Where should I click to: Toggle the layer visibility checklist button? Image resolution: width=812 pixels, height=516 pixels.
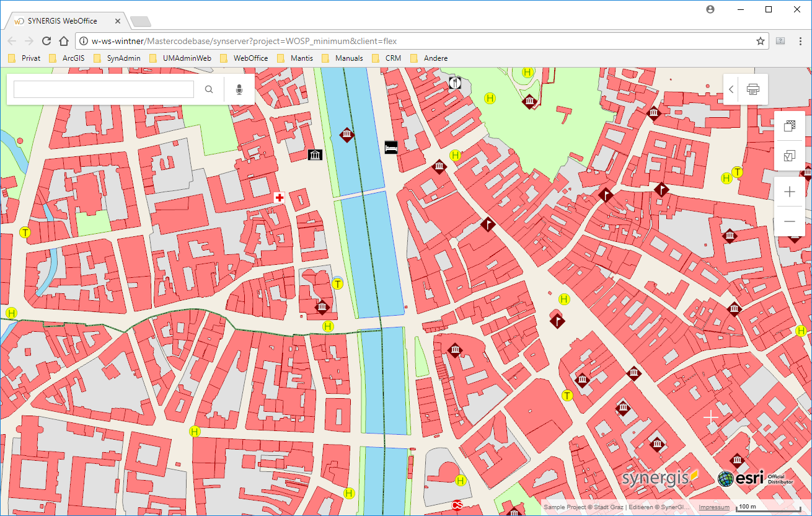[x=790, y=156]
